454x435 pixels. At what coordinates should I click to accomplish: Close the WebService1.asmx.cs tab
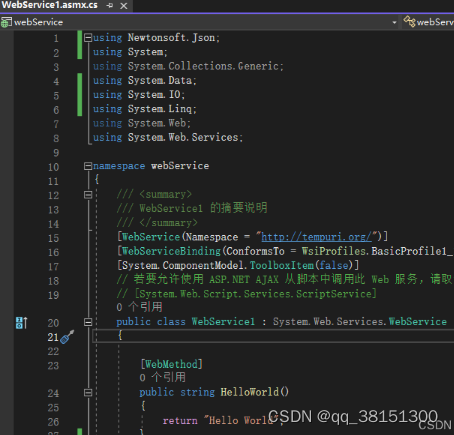(124, 6)
